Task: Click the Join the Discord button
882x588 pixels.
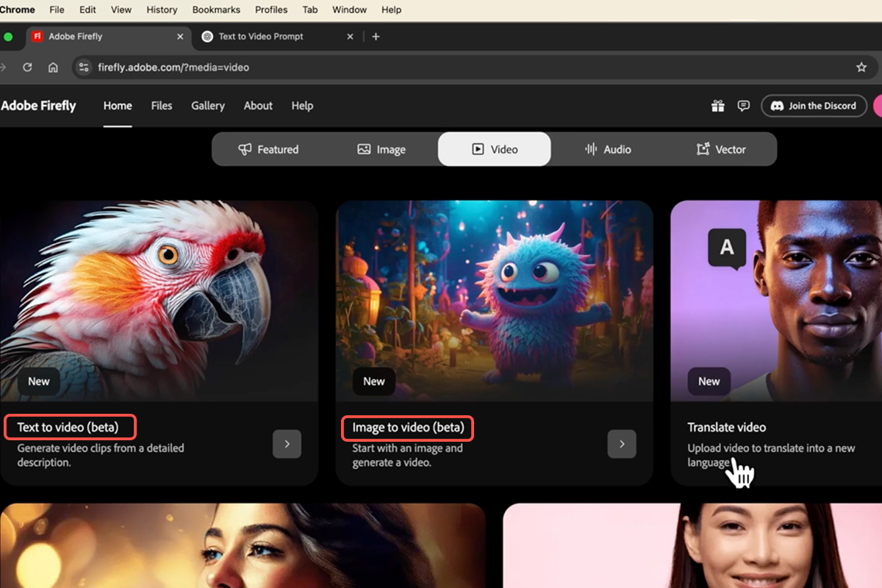Action: pyautogui.click(x=814, y=106)
